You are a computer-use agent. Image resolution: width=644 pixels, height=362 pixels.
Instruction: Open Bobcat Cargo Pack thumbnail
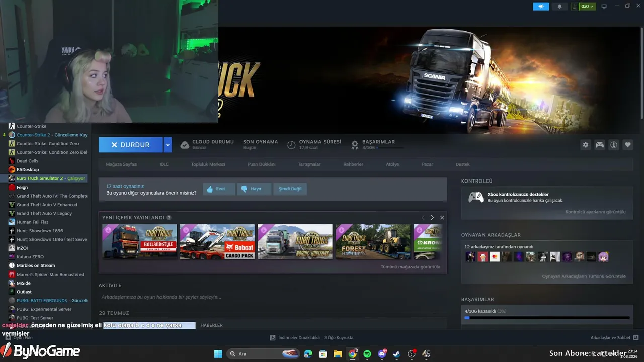tap(217, 242)
